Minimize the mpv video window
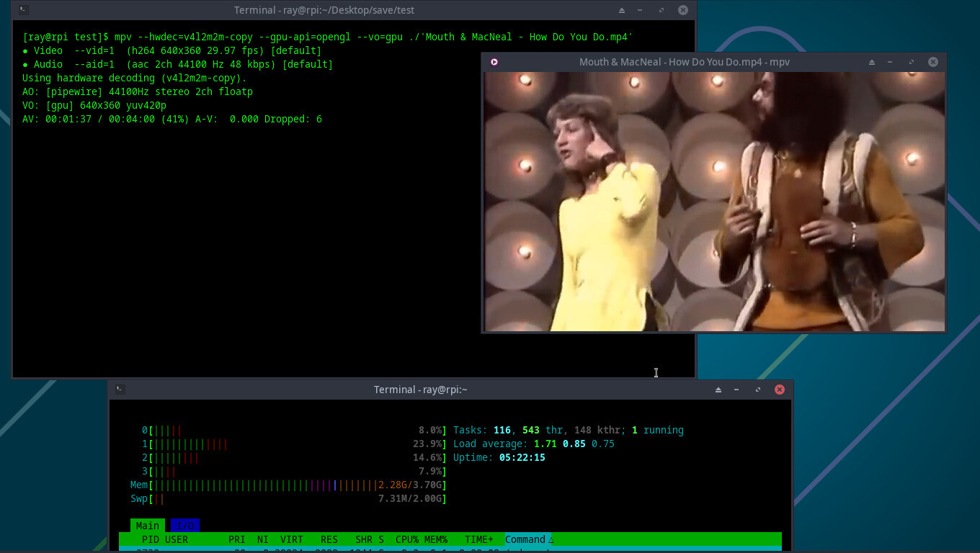This screenshot has width=980, height=553. coord(891,62)
